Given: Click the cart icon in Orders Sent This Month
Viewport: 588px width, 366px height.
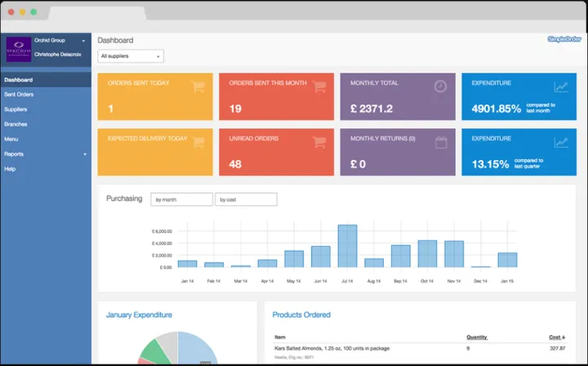Looking at the screenshot, I should (x=318, y=87).
